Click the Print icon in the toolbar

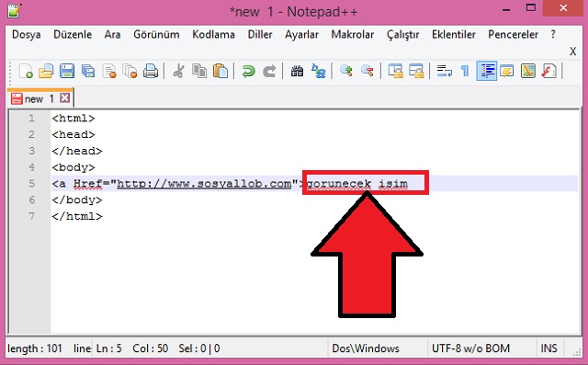(151, 71)
